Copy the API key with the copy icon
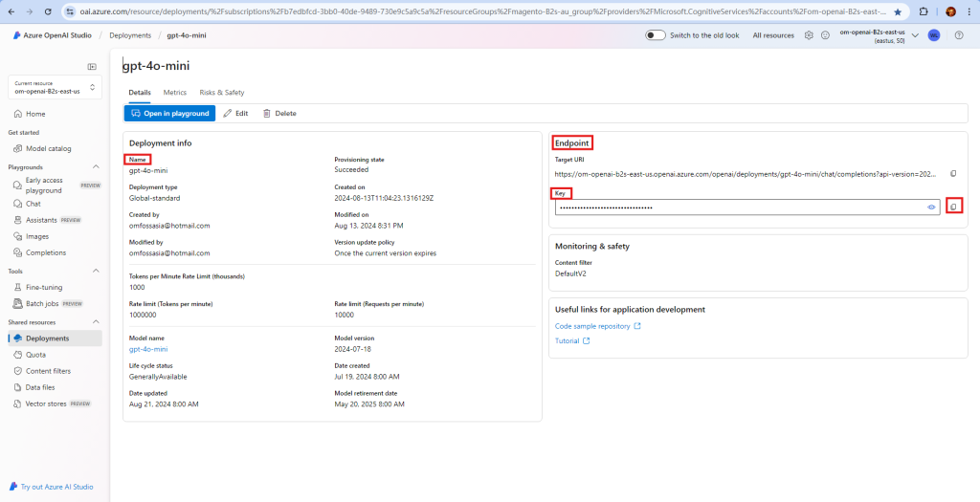 coord(953,207)
